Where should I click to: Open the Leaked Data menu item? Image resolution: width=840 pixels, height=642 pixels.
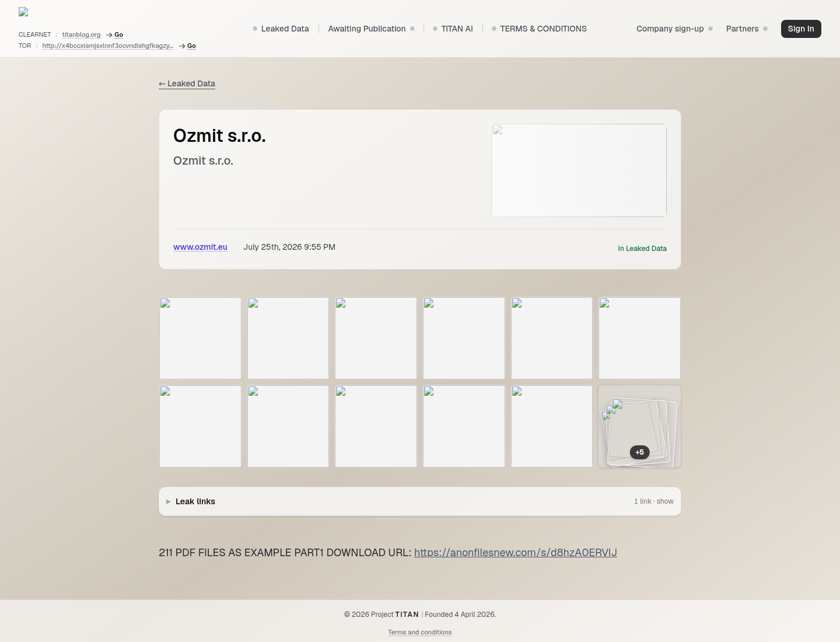coord(285,29)
